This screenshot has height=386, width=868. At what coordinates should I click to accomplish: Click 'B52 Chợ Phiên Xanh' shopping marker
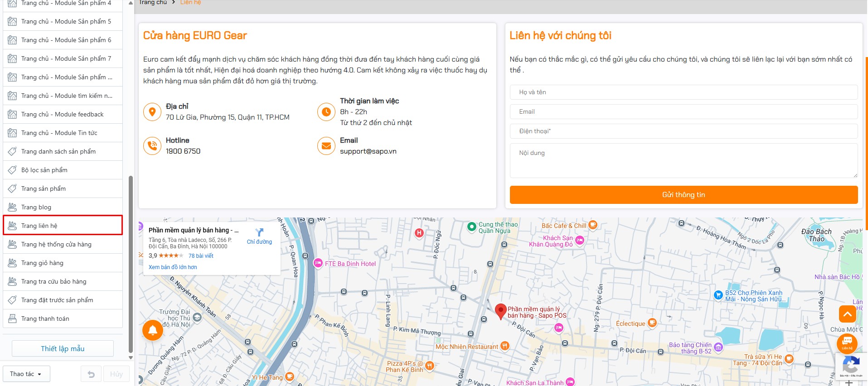[718, 295]
